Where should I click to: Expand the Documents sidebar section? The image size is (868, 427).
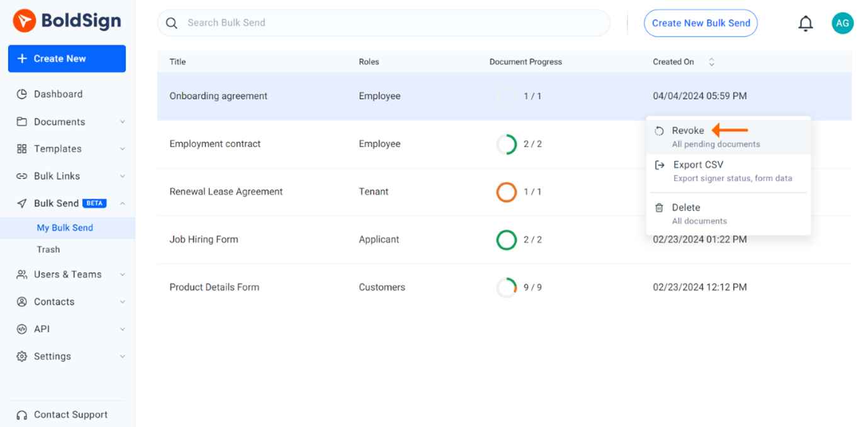point(123,121)
